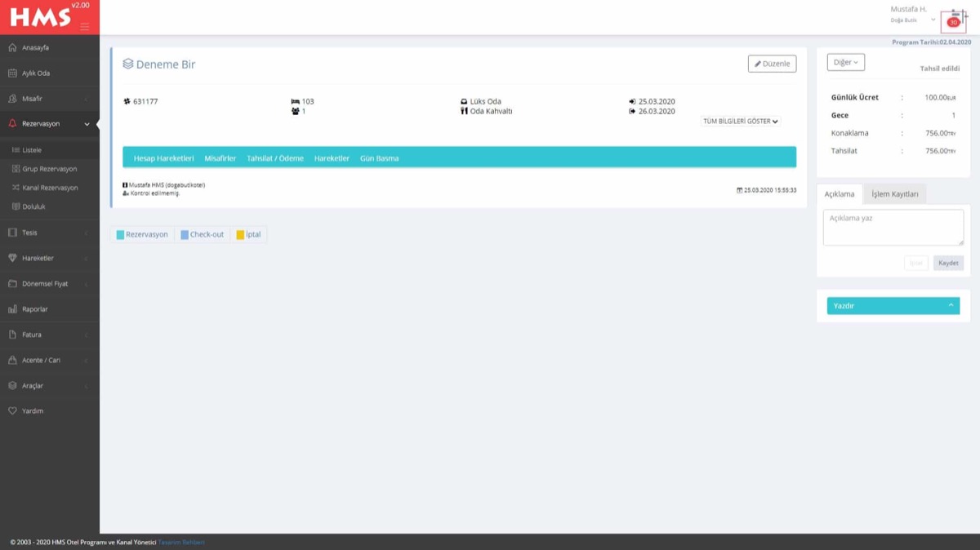Click room number 103
Screen dimensions: 980x550
pyautogui.click(x=308, y=102)
